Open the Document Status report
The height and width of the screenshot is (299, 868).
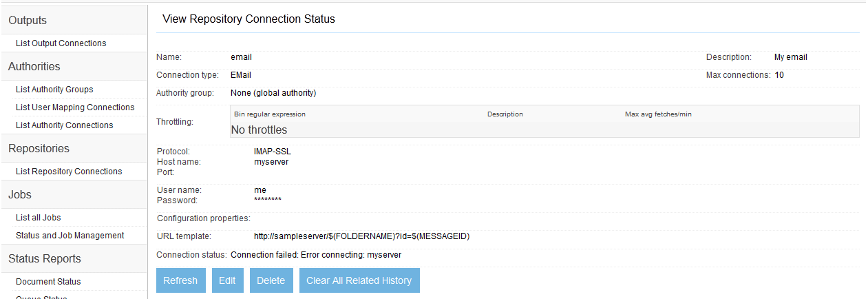tap(48, 282)
